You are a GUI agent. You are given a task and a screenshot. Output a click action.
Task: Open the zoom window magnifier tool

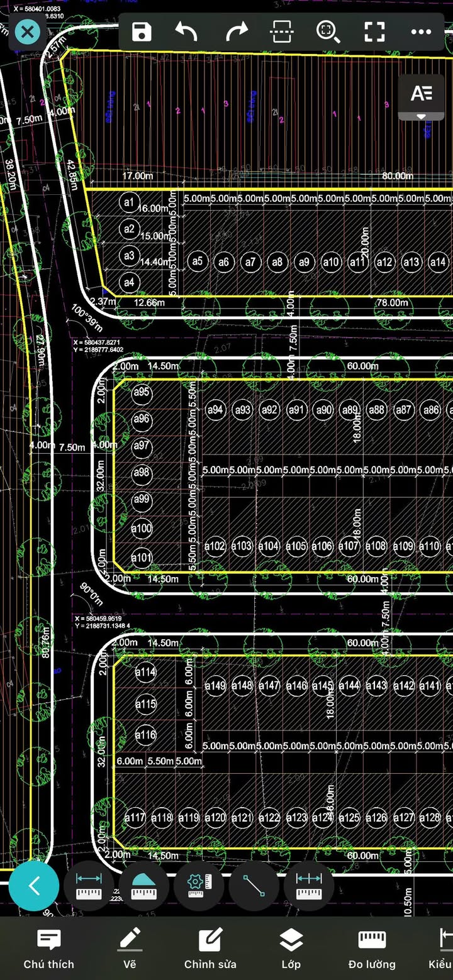[x=328, y=31]
